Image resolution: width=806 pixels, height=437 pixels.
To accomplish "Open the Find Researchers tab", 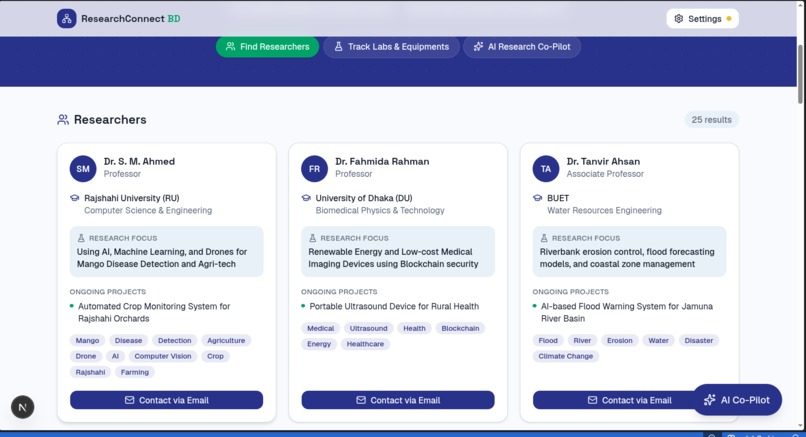I will point(267,47).
